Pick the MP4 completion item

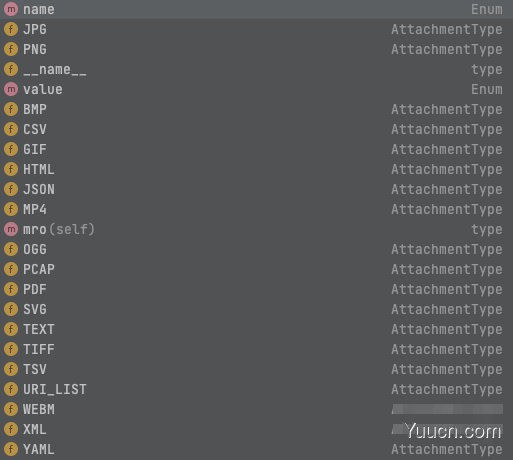click(x=256, y=209)
